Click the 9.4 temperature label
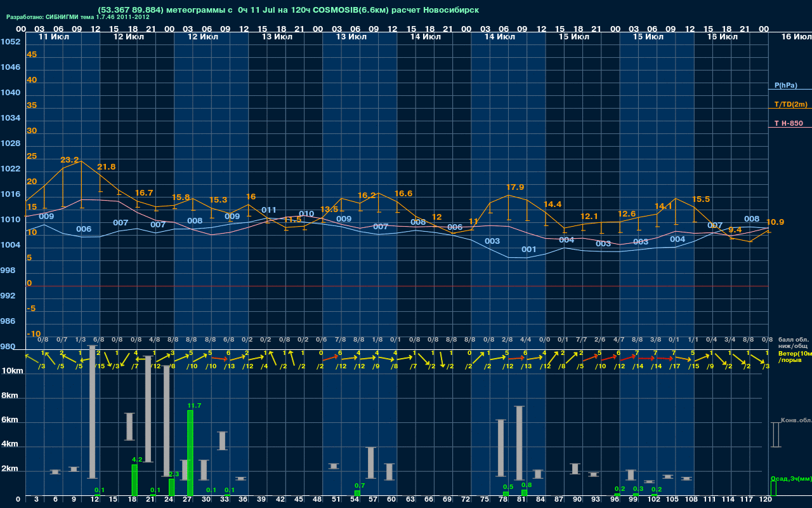Viewport: 812px width, 508px height. [735, 230]
